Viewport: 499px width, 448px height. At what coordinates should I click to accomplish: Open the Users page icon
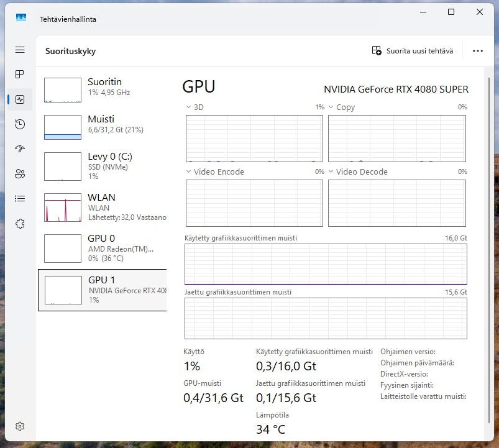tap(20, 174)
